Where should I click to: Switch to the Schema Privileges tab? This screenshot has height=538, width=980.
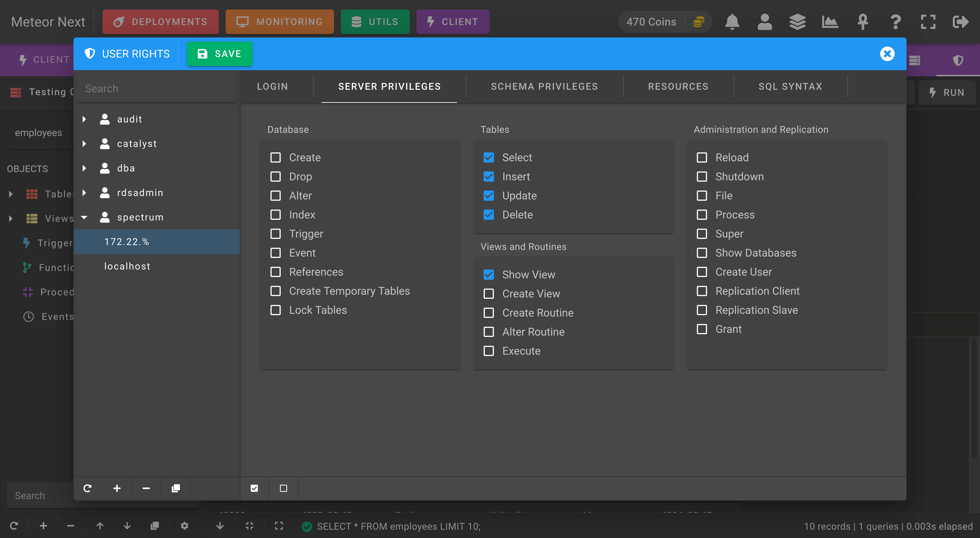pos(544,86)
